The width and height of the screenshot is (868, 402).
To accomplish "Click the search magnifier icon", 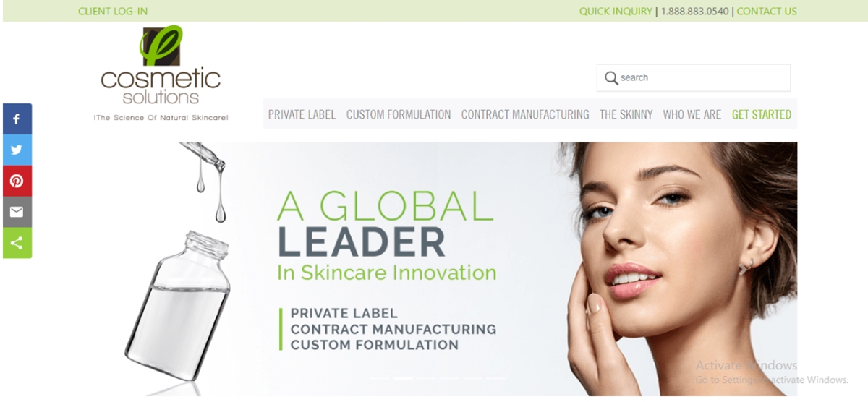I will (611, 78).
